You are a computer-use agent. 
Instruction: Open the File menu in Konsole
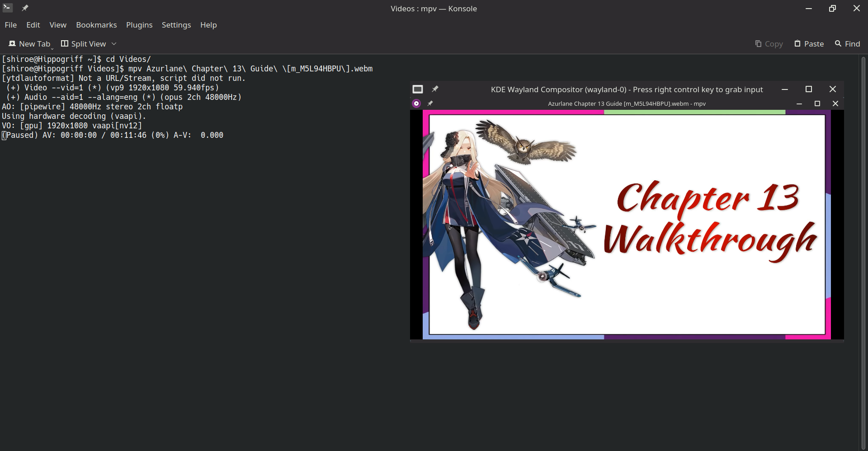(x=11, y=25)
